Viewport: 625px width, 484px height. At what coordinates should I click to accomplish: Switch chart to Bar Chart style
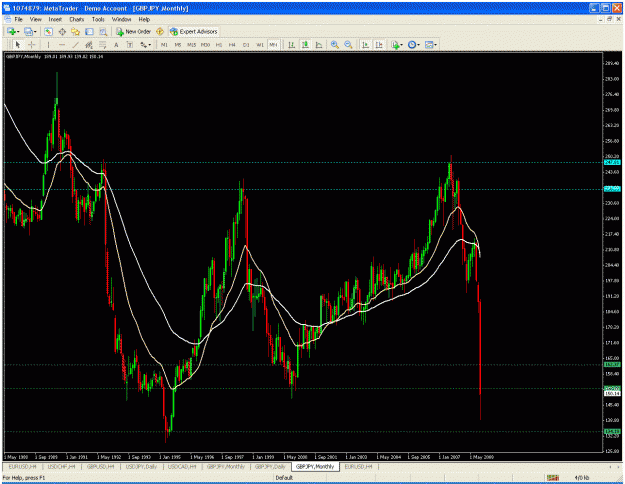(x=291, y=45)
